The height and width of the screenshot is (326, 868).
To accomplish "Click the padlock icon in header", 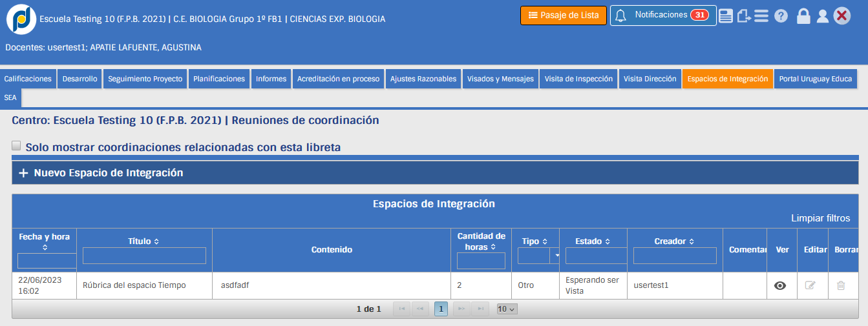I will click(x=803, y=16).
